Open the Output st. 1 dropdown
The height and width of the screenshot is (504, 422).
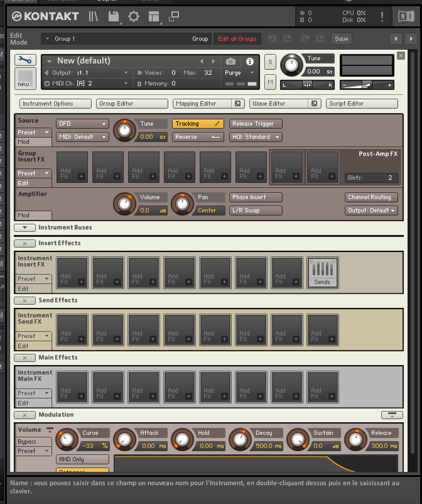tap(86, 73)
